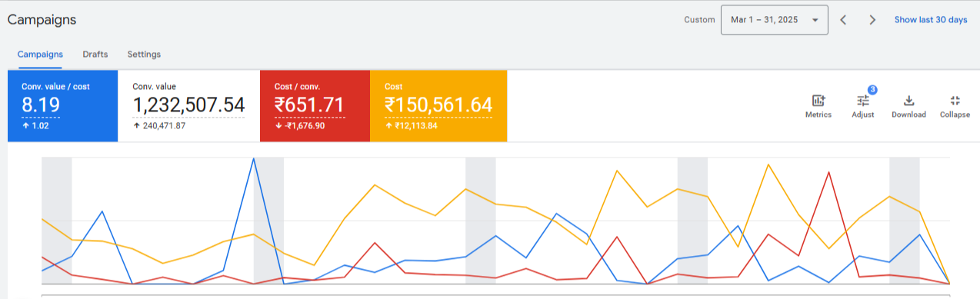Image resolution: width=980 pixels, height=299 pixels.
Task: Click the Custom date label
Action: coord(699,20)
